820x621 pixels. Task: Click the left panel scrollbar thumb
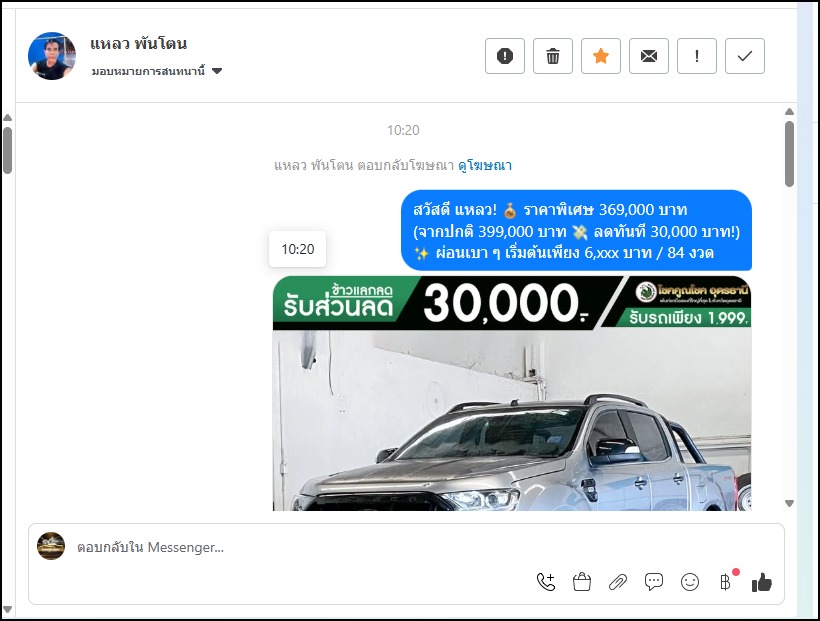pyautogui.click(x=7, y=150)
